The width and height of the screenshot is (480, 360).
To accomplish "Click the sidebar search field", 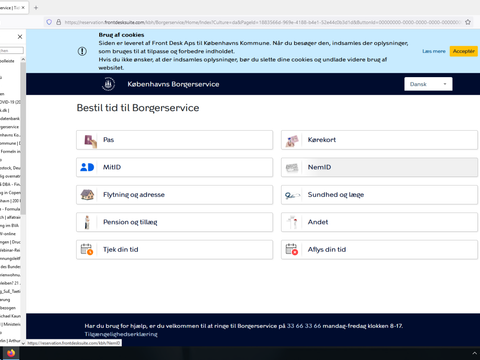I will tap(12, 50).
